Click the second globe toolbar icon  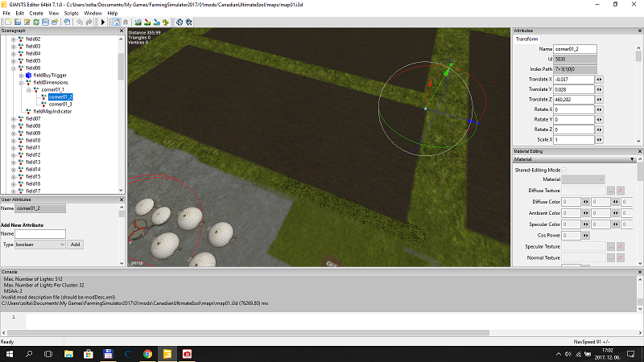(189, 23)
